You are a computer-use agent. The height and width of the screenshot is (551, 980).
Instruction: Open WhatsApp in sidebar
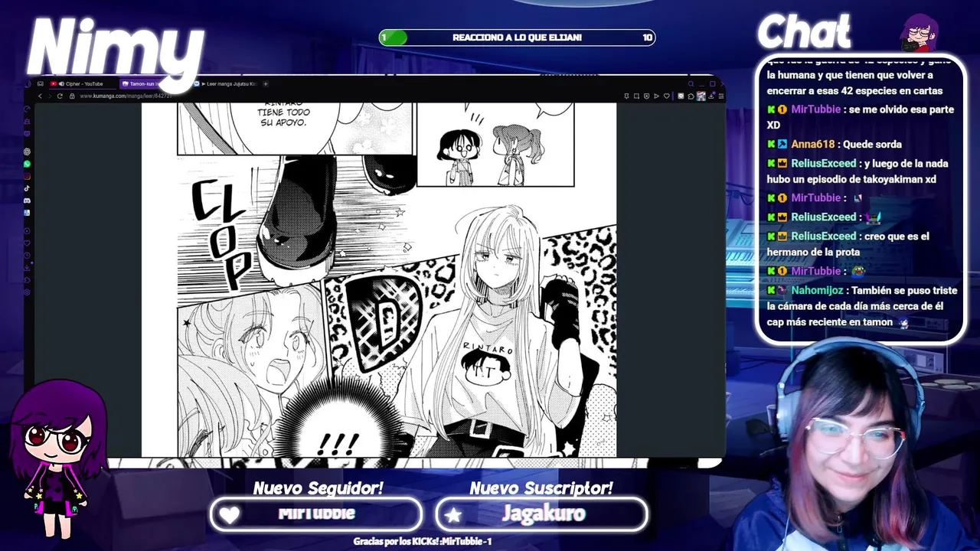[27, 163]
